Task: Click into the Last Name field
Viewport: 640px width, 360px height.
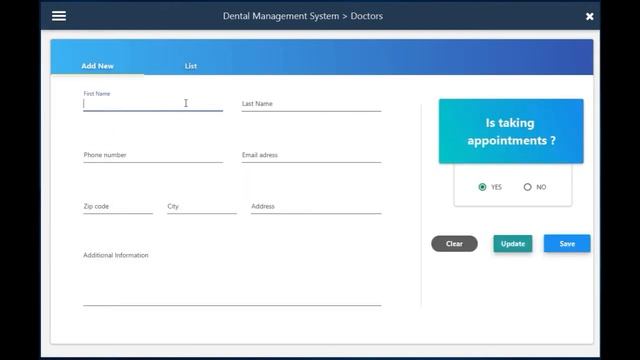Action: tap(311, 104)
